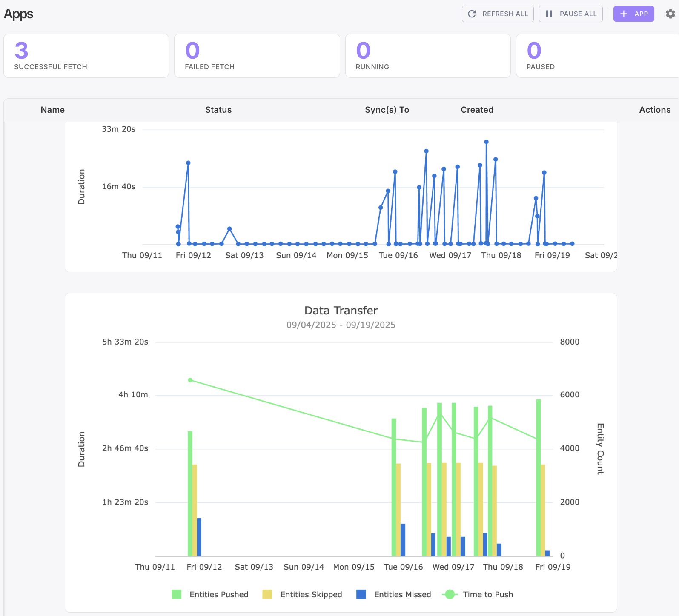The width and height of the screenshot is (679, 616).
Task: Click the Sync(s) To column header
Action: click(x=387, y=110)
